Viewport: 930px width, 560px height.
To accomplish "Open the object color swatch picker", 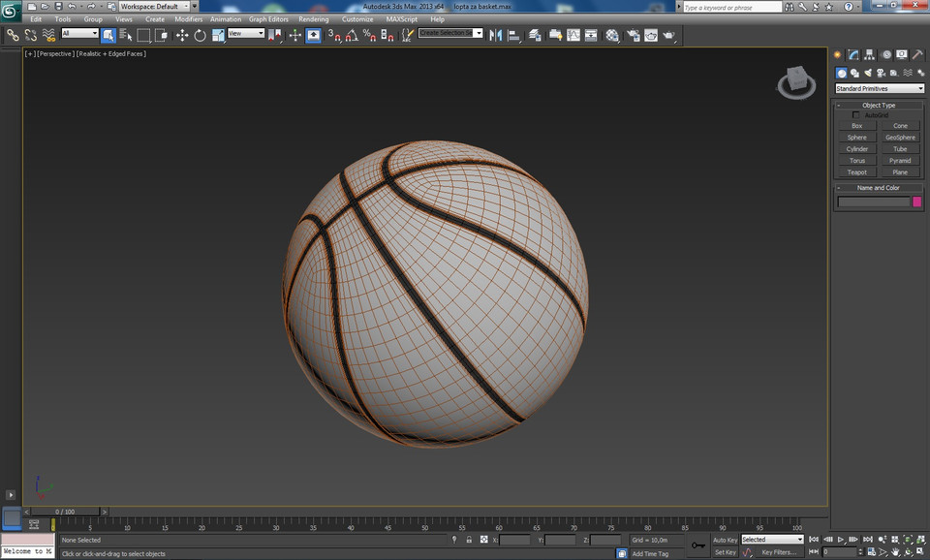I will click(x=916, y=201).
